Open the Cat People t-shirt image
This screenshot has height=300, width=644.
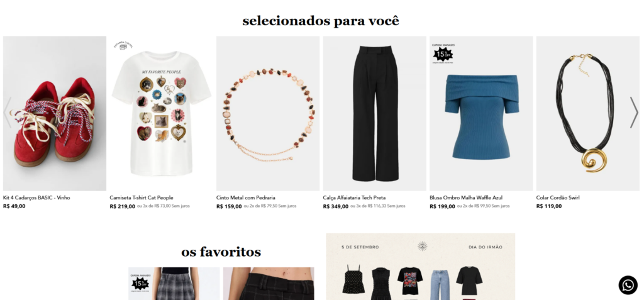(x=161, y=113)
